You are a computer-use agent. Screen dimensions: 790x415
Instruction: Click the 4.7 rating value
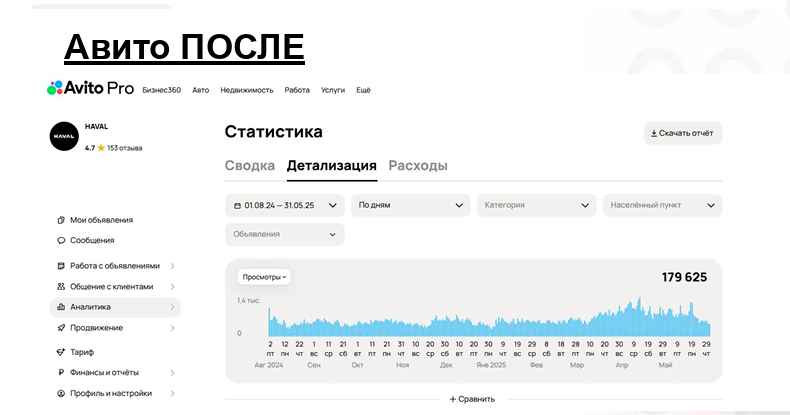pos(90,148)
